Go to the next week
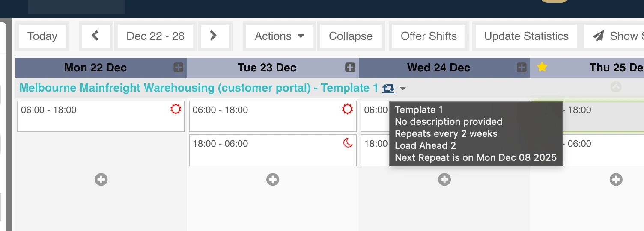 (x=213, y=36)
